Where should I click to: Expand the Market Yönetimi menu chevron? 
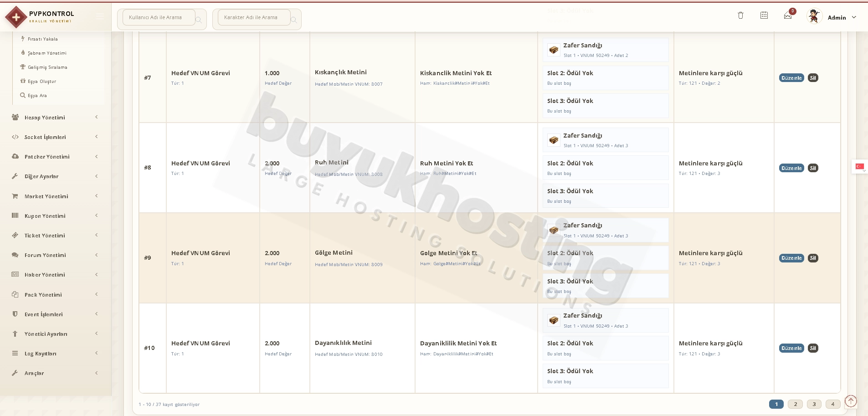(97, 196)
